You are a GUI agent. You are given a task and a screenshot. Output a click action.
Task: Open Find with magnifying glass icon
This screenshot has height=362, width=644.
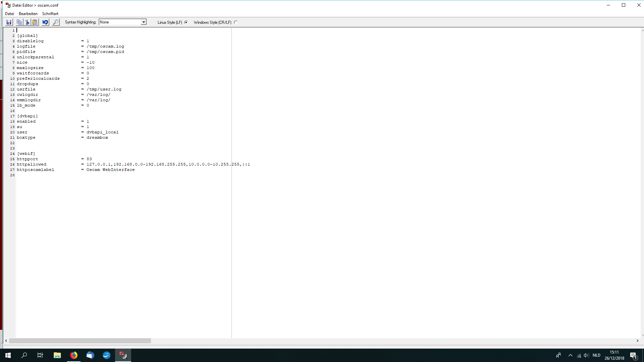pyautogui.click(x=56, y=22)
